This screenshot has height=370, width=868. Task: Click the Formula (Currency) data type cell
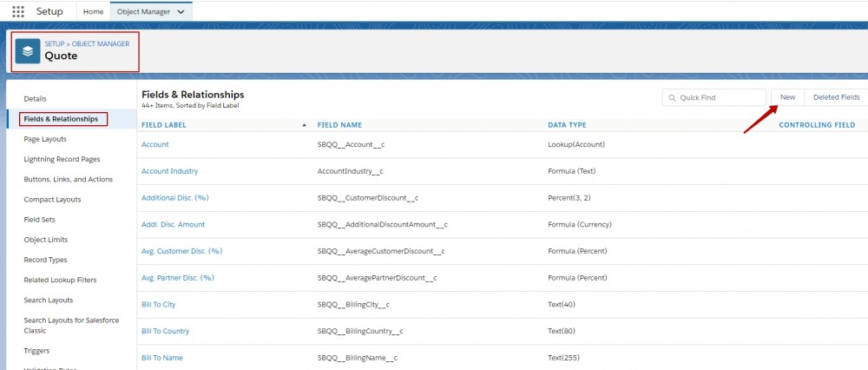pyautogui.click(x=580, y=224)
